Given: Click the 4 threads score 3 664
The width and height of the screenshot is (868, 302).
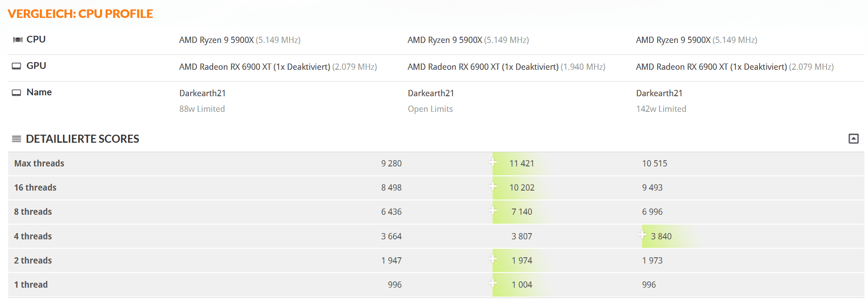Looking at the screenshot, I should [x=391, y=236].
